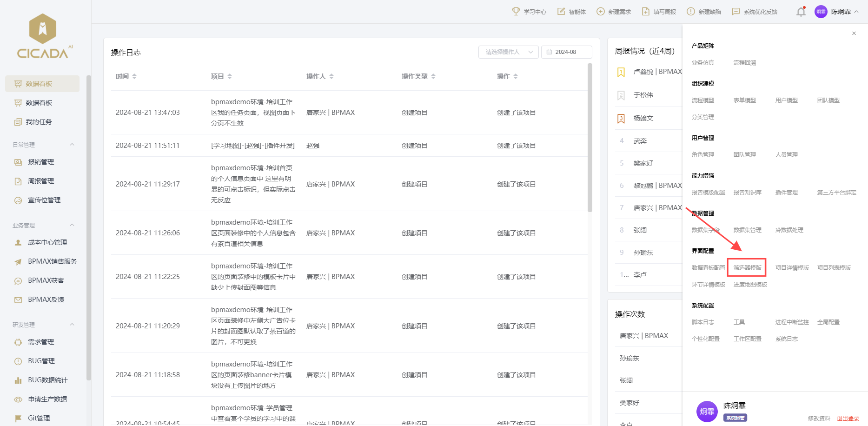Close the side panel with the X

[x=854, y=33]
